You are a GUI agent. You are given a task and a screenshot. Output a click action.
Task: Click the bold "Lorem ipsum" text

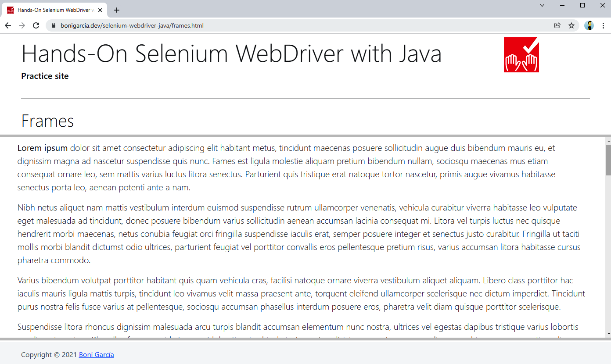tap(43, 148)
